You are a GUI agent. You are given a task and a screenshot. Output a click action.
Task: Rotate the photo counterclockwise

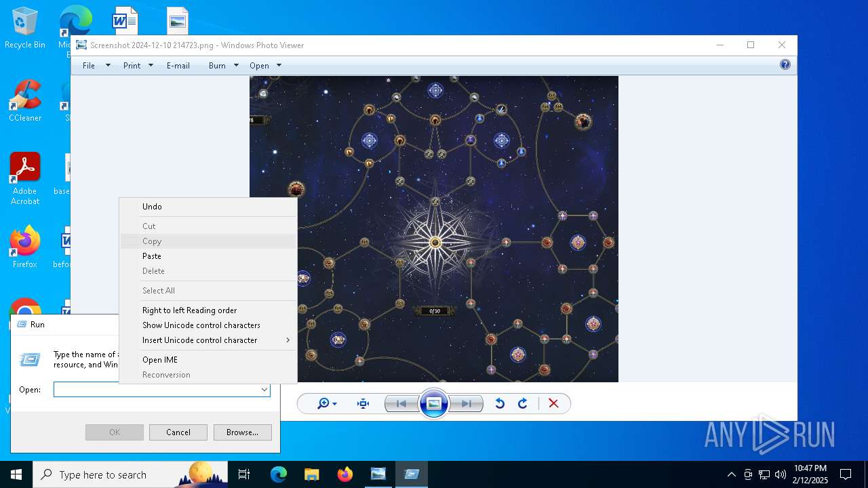[x=500, y=403]
